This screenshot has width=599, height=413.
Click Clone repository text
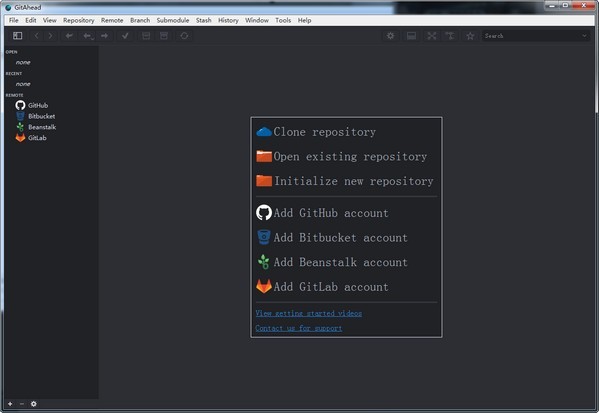click(x=325, y=132)
